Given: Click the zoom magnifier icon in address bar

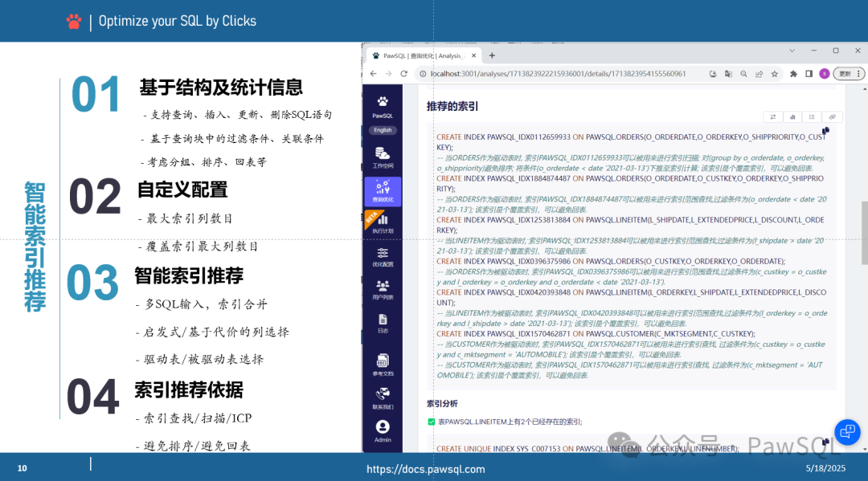Looking at the screenshot, I should click(x=744, y=74).
